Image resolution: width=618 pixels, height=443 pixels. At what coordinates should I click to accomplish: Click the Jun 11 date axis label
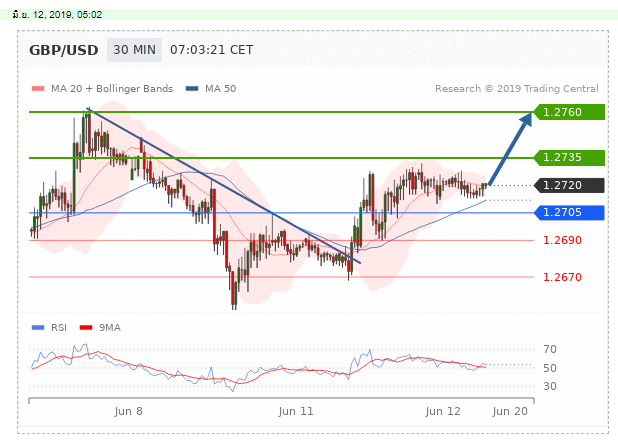point(296,411)
